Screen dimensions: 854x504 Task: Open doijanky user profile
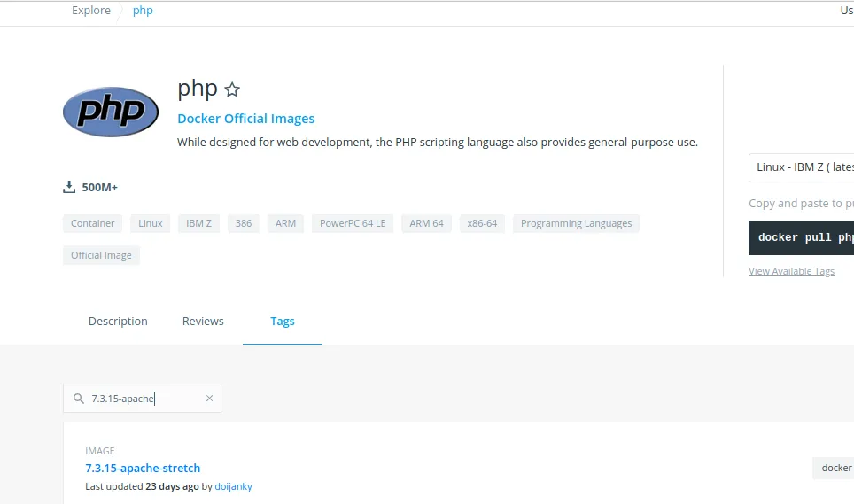coord(233,486)
